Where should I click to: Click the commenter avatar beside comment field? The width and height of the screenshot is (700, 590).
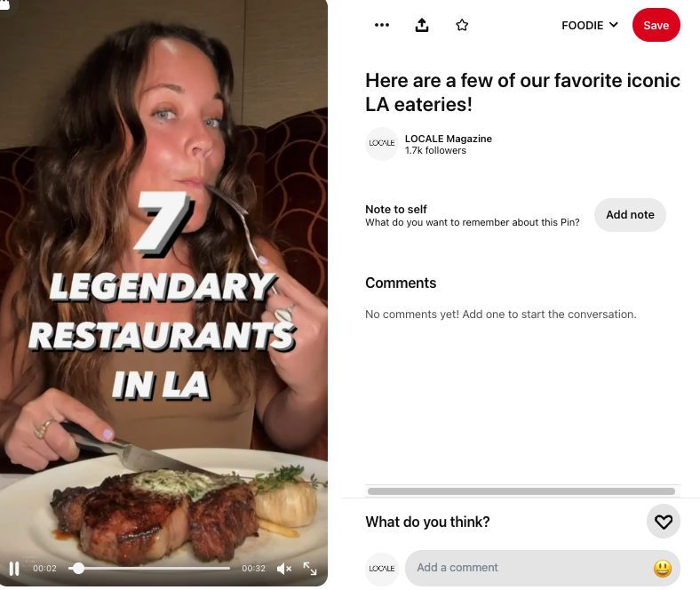[x=382, y=569]
